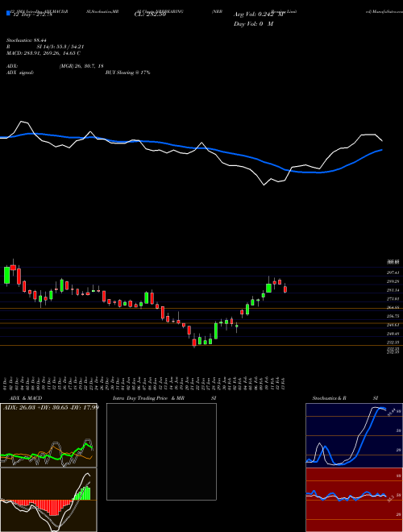Click the tall green candle at chart start
This screenshot has width=403, height=532.
6,275
